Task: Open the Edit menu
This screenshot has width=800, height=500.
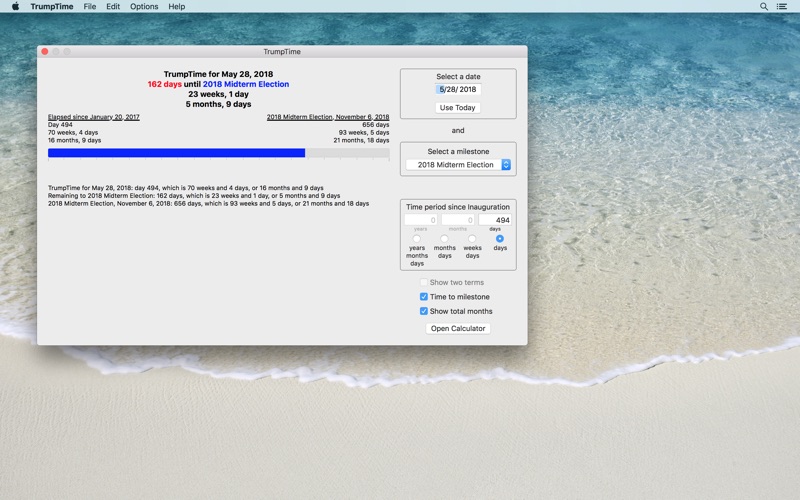Action: (113, 6)
